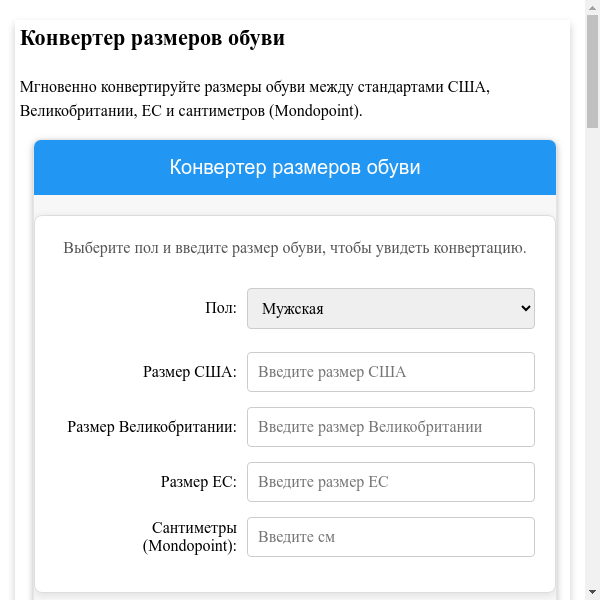The height and width of the screenshot is (600, 600).
Task: Click the Размер ЕС label
Action: (x=198, y=482)
